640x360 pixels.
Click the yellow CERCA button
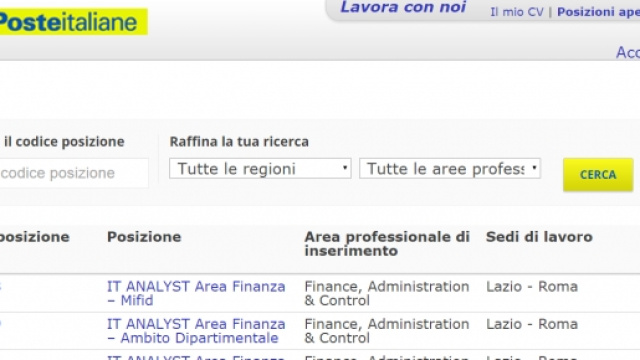(x=598, y=175)
